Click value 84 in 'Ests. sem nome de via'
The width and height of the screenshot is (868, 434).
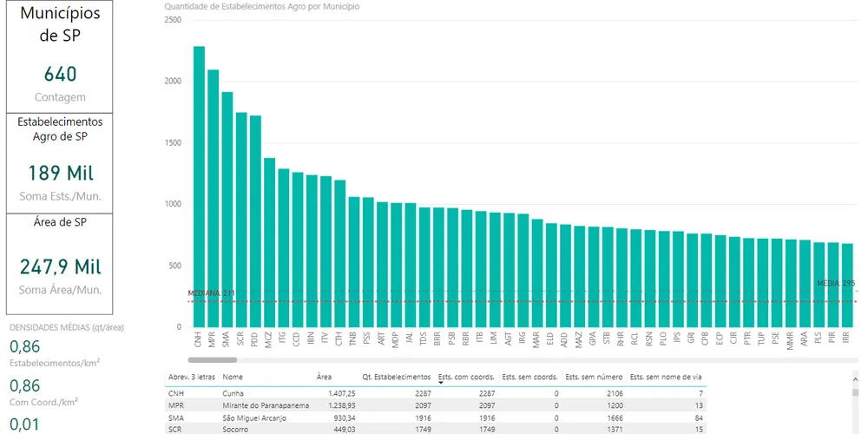click(x=699, y=418)
